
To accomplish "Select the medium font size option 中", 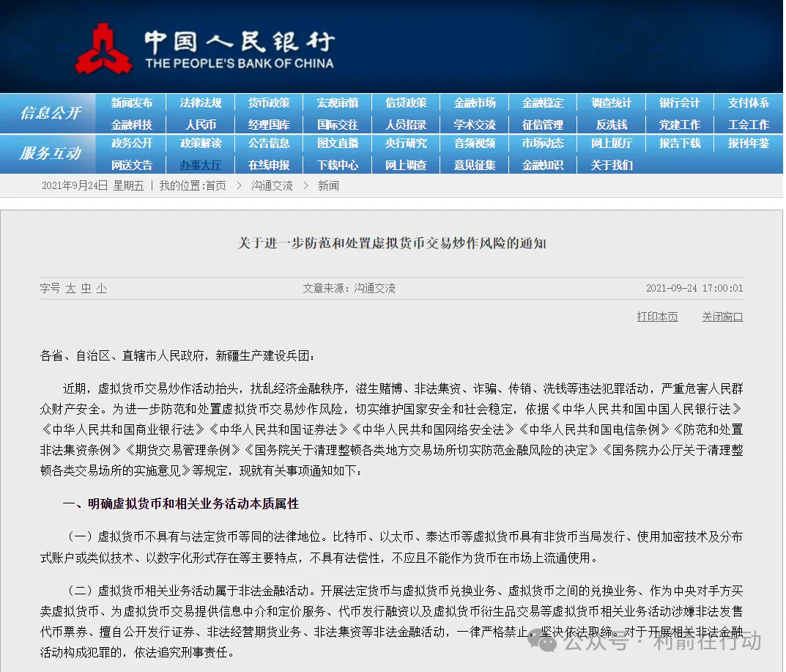I will click(86, 289).
